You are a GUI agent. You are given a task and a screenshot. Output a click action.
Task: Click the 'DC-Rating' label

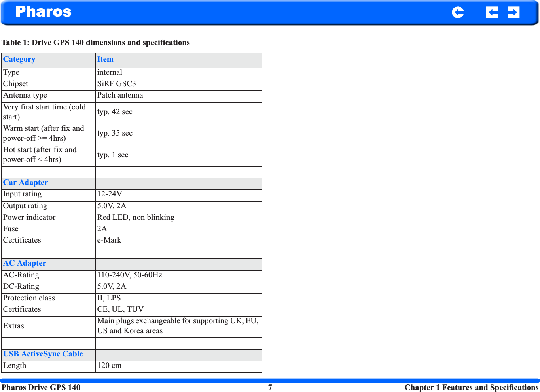coord(21,286)
